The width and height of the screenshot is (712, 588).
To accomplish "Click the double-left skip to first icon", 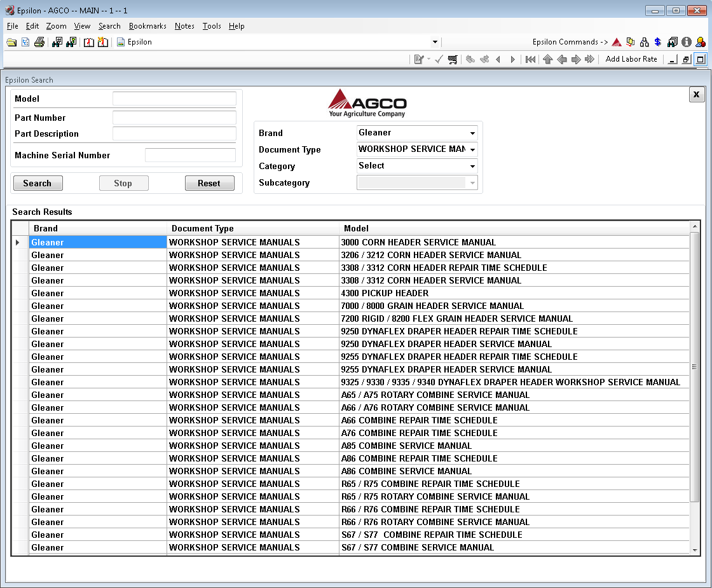I will pyautogui.click(x=530, y=60).
